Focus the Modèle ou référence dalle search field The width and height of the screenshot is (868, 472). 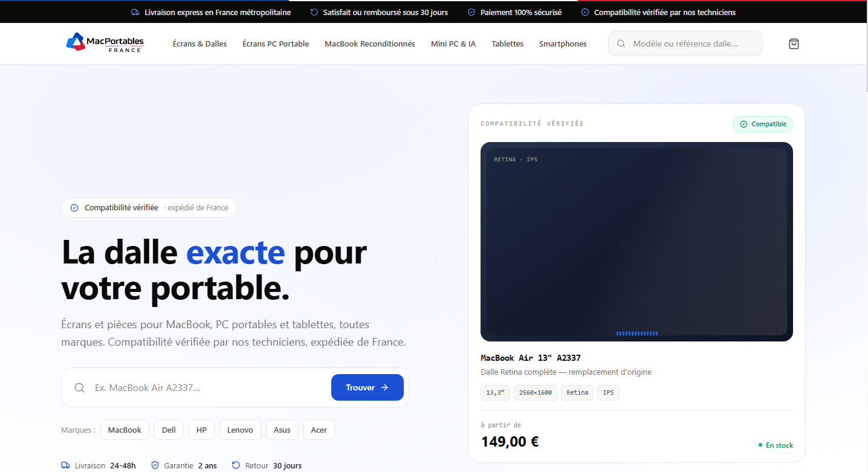coord(685,44)
